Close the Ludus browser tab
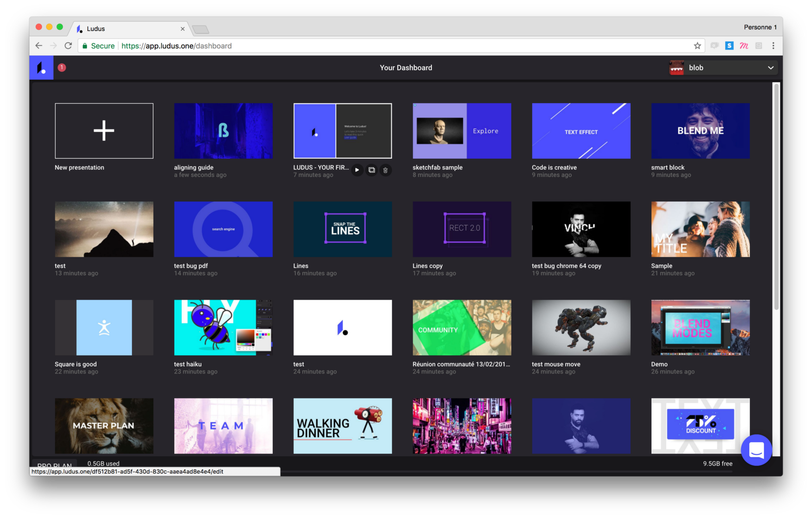This screenshot has height=518, width=812. click(x=182, y=29)
